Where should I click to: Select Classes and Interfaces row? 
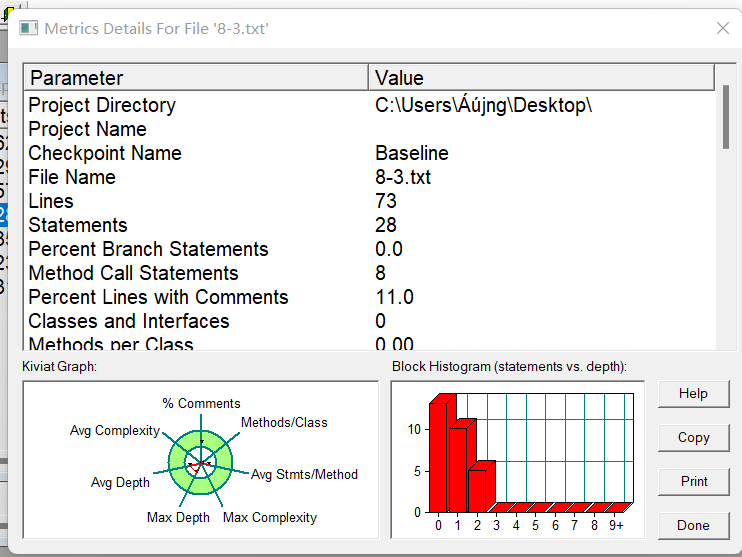coord(369,321)
